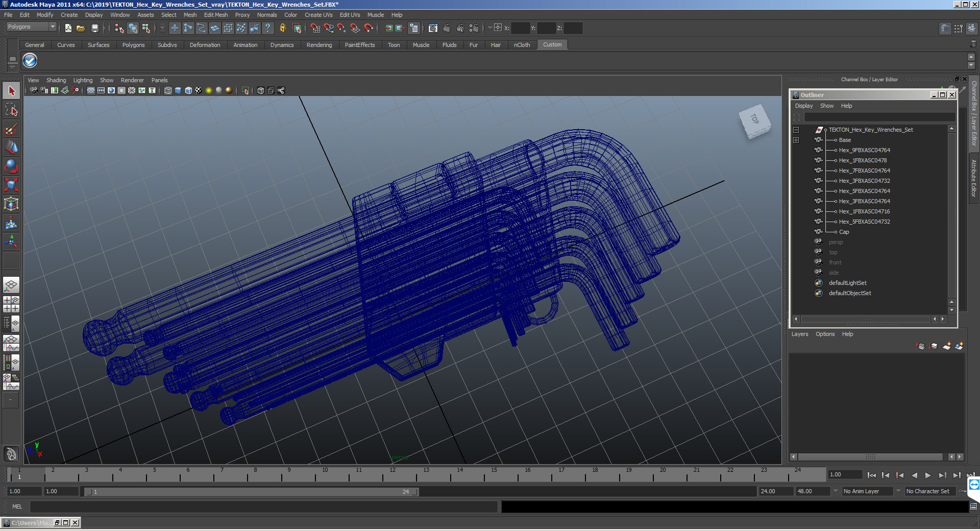Activate the Move tool cone icon
The image size is (980, 531).
click(x=11, y=148)
